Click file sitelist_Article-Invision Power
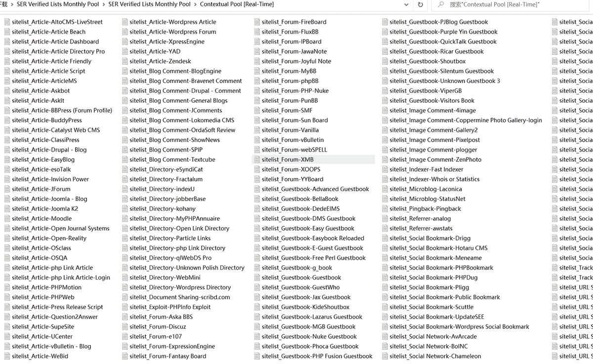Image resolution: width=593 pixels, height=364 pixels. 50,179
